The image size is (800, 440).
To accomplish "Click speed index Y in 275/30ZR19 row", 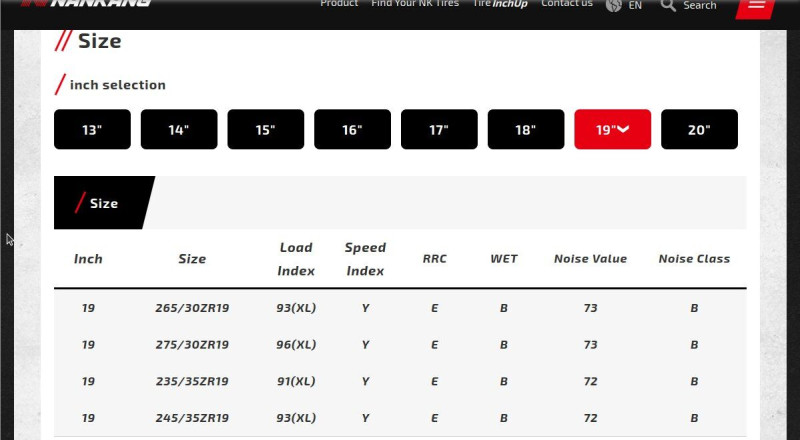I will (x=365, y=345).
